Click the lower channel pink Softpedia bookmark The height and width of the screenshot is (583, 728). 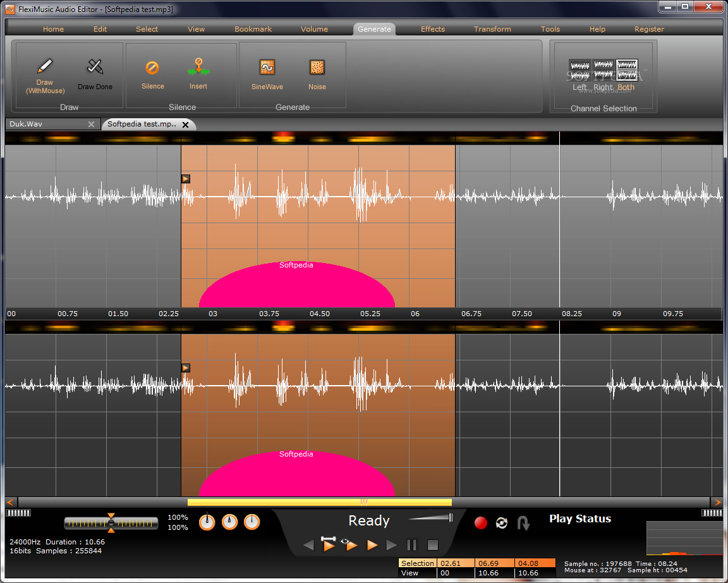(296, 474)
